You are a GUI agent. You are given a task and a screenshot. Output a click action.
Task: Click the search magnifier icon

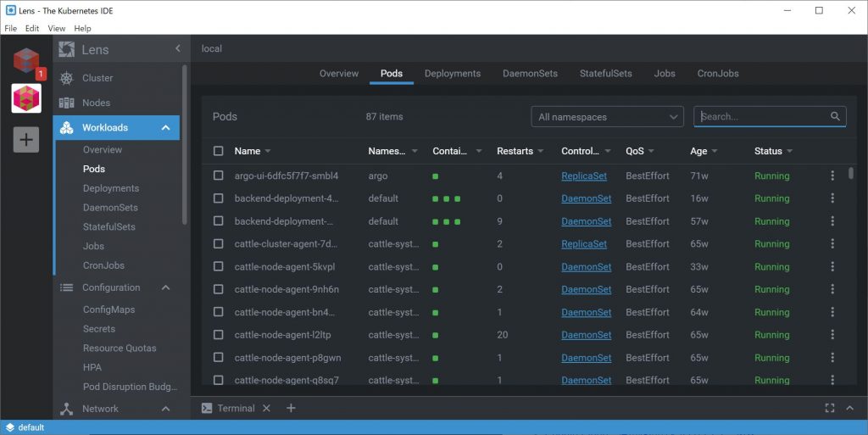[x=835, y=116]
